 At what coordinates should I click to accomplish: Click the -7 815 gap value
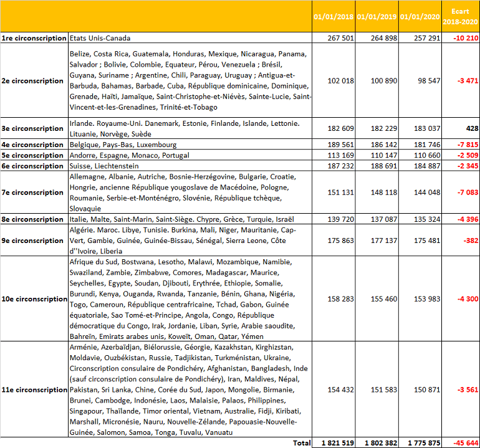468,145
